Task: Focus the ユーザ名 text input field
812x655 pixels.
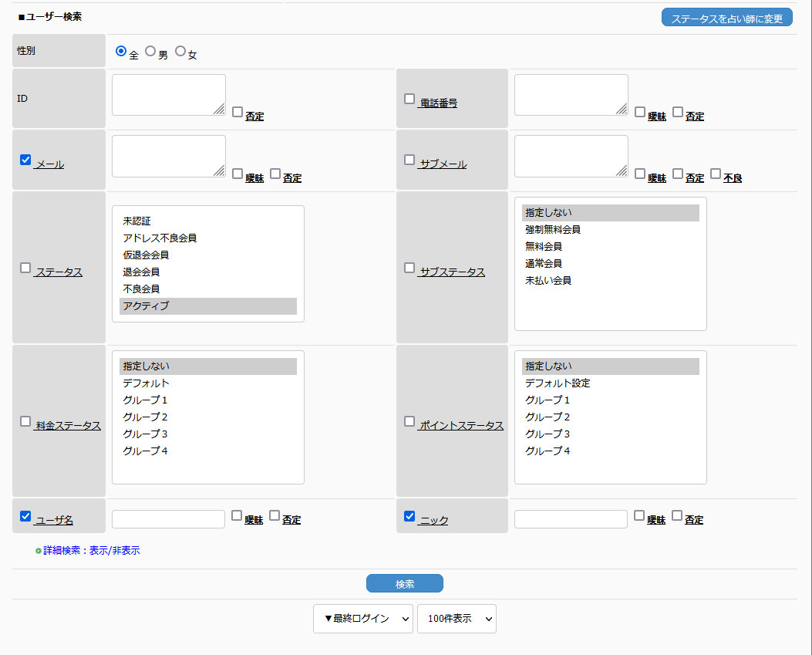Action: (x=168, y=519)
